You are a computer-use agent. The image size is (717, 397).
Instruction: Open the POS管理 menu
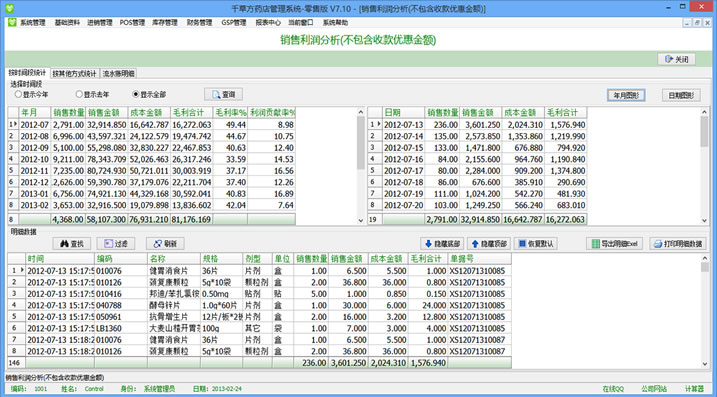coord(132,22)
